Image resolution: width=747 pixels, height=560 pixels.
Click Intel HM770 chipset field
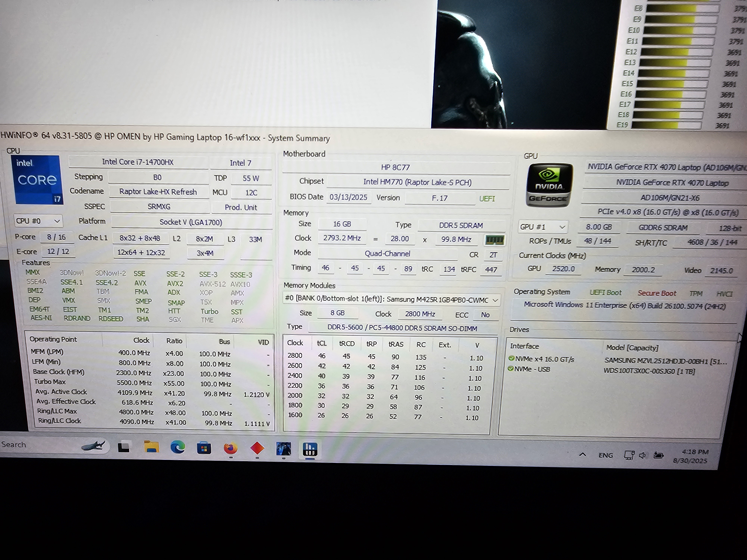418,182
